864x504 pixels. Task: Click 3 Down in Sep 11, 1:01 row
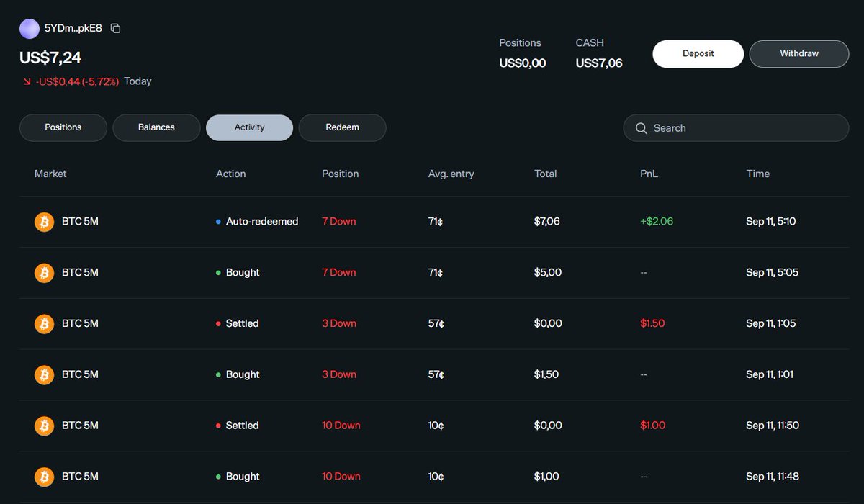[339, 374]
